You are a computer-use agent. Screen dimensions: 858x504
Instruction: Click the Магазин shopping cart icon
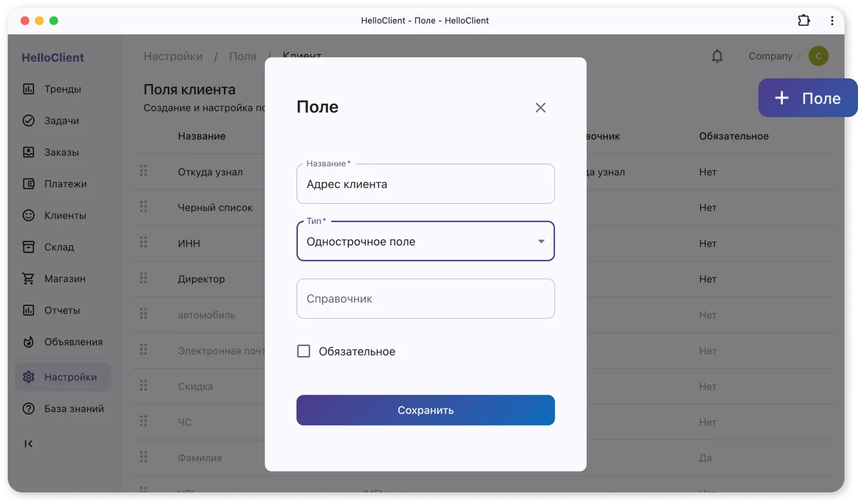(x=29, y=279)
